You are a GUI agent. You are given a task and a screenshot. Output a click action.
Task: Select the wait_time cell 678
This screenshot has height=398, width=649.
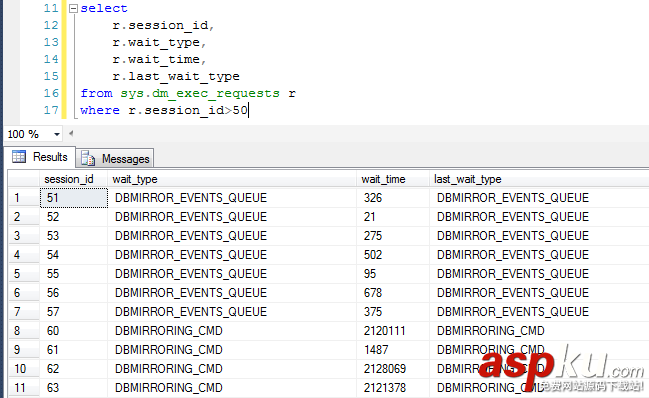click(x=393, y=293)
